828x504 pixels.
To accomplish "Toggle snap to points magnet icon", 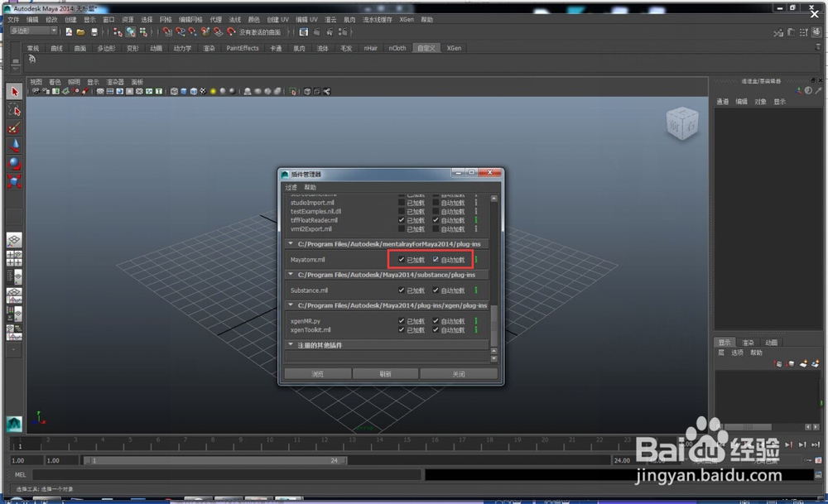I will pyautogui.click(x=193, y=32).
